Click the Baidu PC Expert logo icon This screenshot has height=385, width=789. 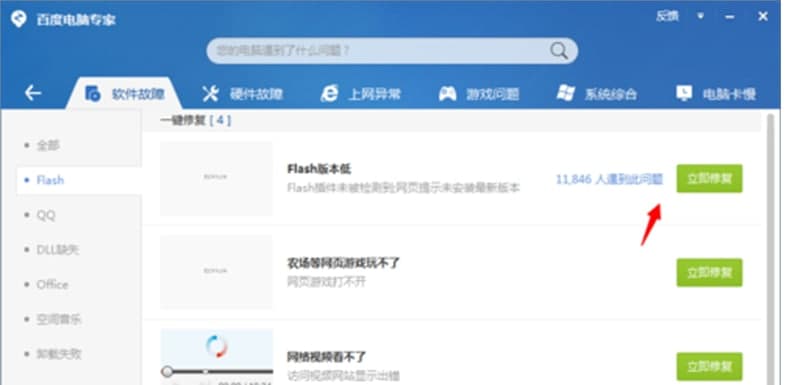point(19,20)
